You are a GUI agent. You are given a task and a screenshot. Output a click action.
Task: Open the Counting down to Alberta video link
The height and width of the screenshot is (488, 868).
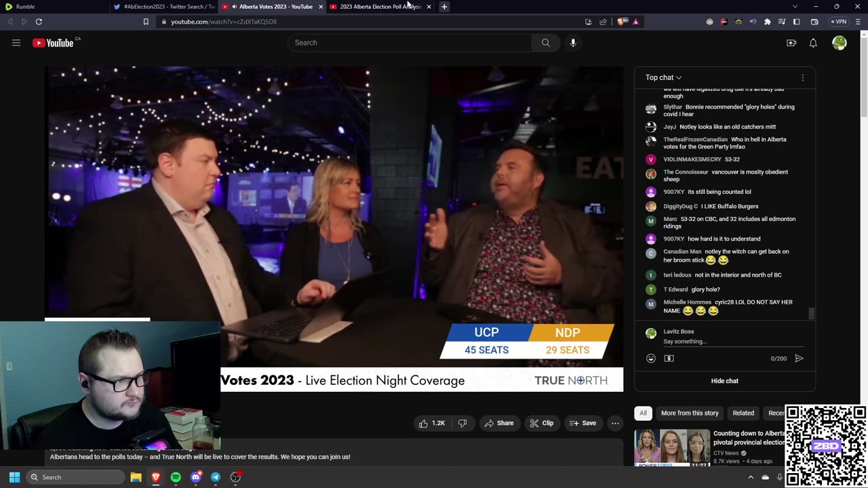tap(749, 437)
